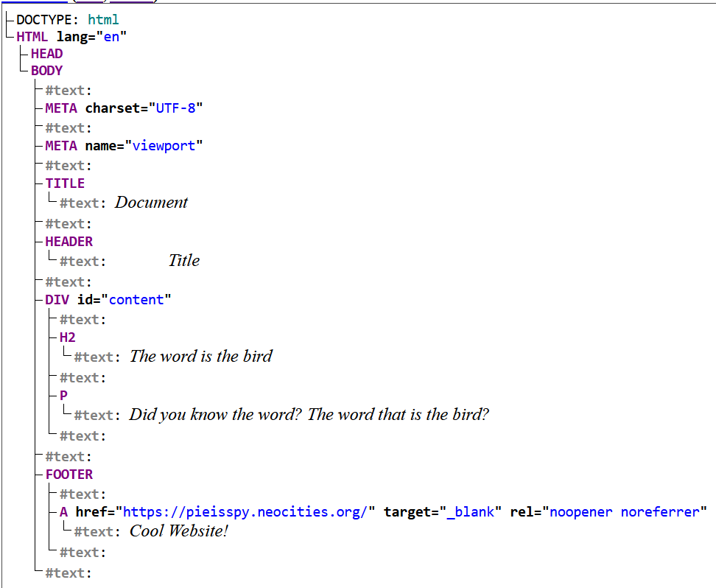Image resolution: width=716 pixels, height=588 pixels.
Task: Select the META name viewport node
Action: coord(60,146)
